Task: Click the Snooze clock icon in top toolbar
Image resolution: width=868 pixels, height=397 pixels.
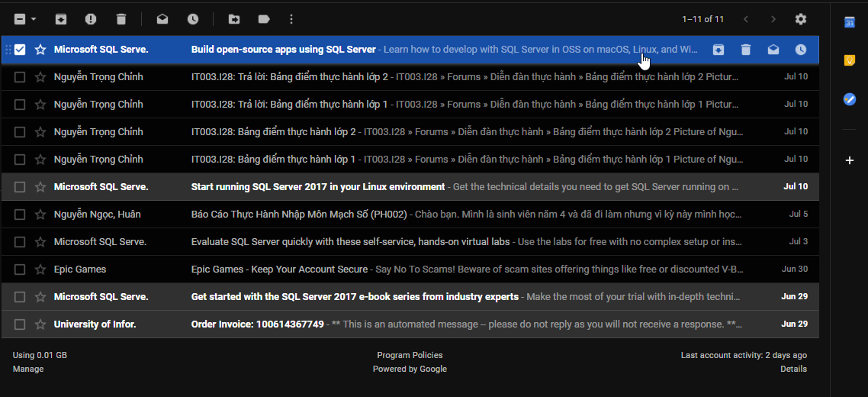Action: pos(193,19)
